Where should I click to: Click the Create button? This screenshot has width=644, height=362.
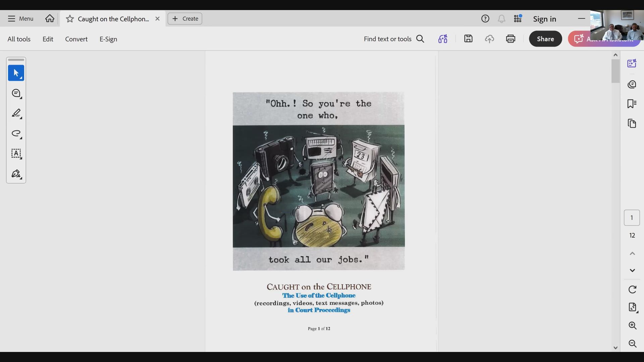(x=185, y=19)
